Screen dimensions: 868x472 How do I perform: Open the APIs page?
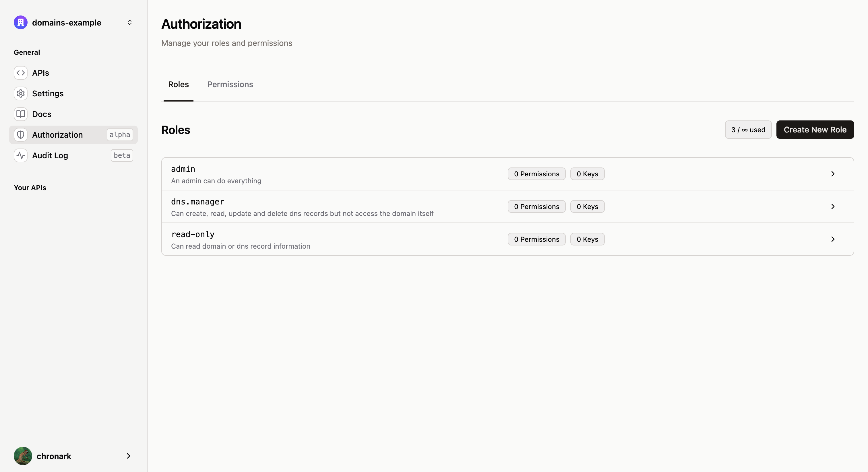[x=73, y=73]
